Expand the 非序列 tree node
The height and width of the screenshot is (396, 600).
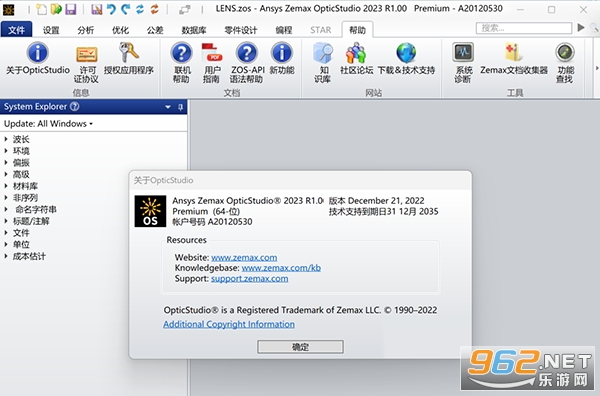6,197
